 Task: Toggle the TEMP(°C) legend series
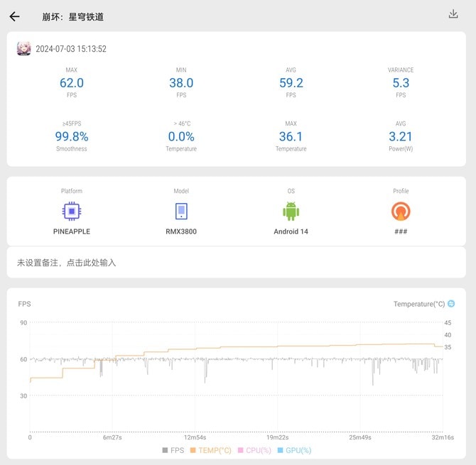click(x=210, y=450)
